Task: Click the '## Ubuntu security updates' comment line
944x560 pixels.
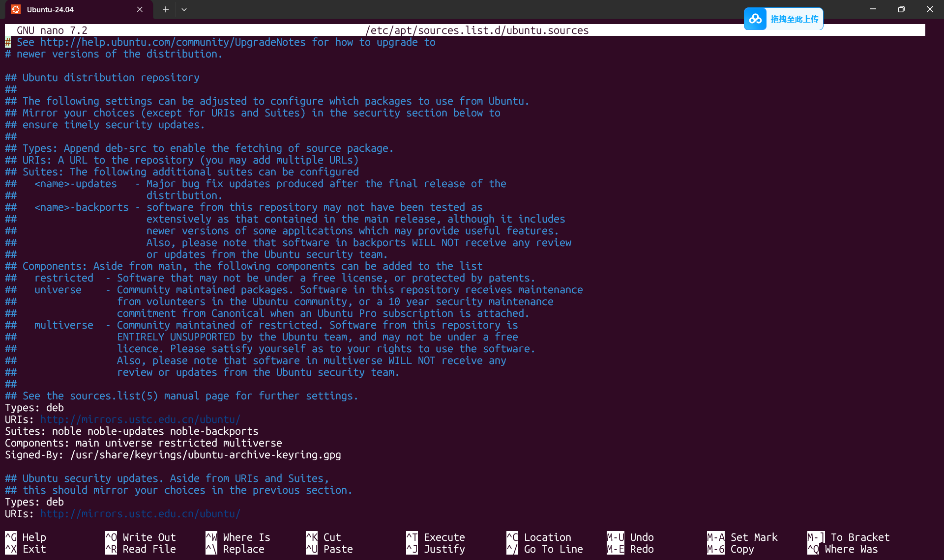Action: point(167,478)
